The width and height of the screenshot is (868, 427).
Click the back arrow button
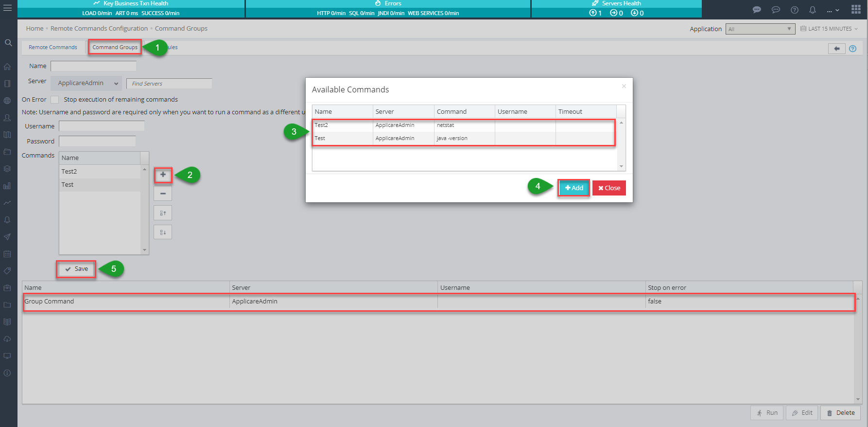click(x=836, y=49)
